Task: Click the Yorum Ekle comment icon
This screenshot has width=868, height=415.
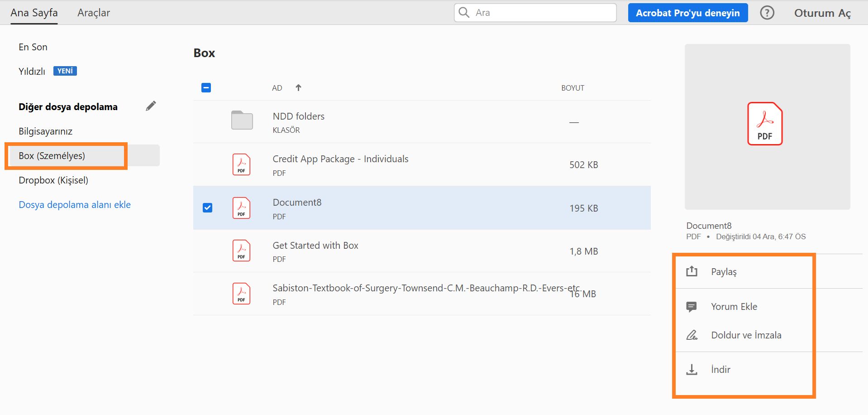Action: [692, 307]
